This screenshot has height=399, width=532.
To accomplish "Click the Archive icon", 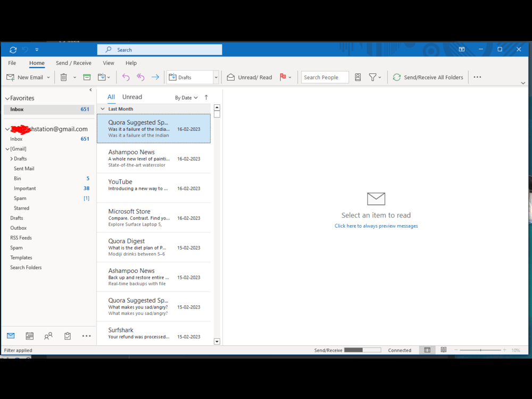I will (x=87, y=77).
